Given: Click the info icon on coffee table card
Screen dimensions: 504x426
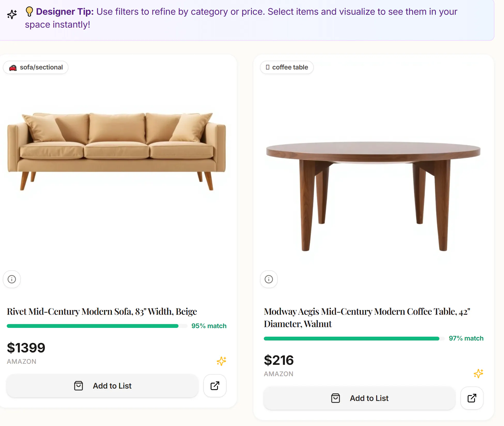Looking at the screenshot, I should [x=269, y=279].
